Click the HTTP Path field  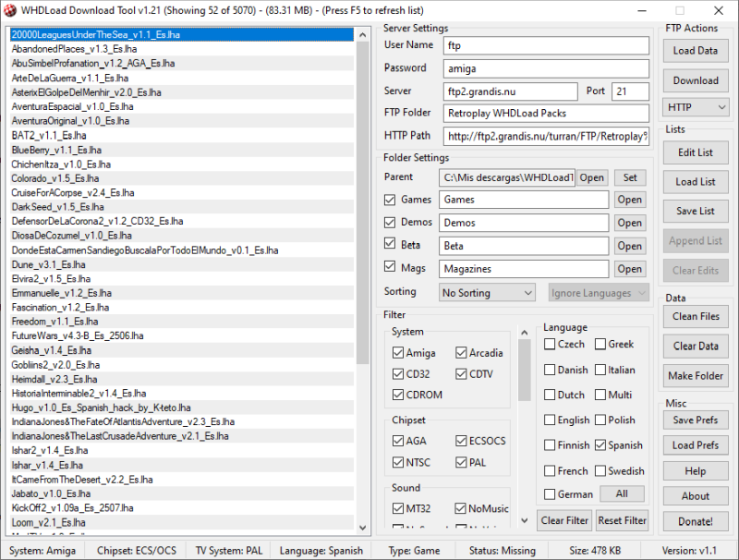coord(546,137)
